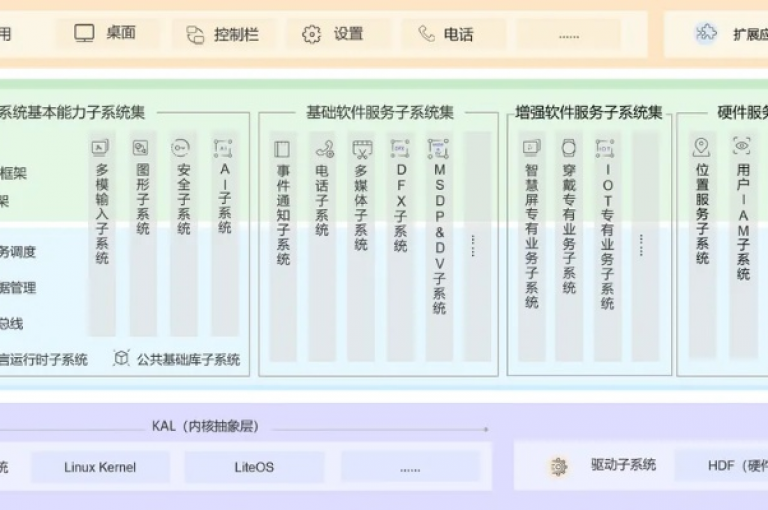This screenshot has width=768, height=510.
Task: Click the watch icon above 穿戴专有业务子系统
Action: pyautogui.click(x=569, y=147)
